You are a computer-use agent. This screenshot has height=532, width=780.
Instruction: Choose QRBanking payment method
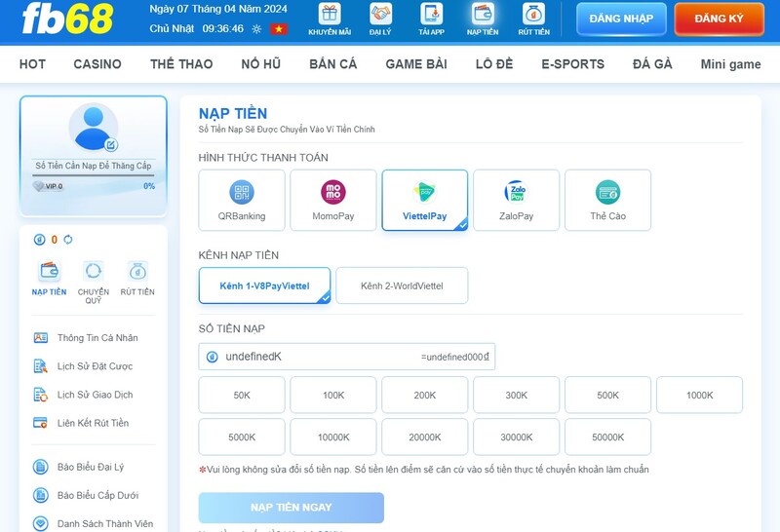tap(242, 201)
